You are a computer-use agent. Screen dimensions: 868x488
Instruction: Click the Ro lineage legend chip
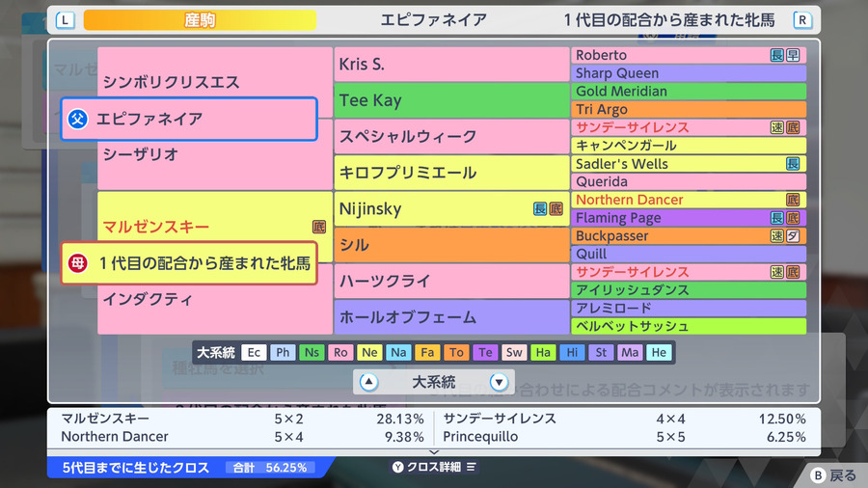pyautogui.click(x=340, y=352)
